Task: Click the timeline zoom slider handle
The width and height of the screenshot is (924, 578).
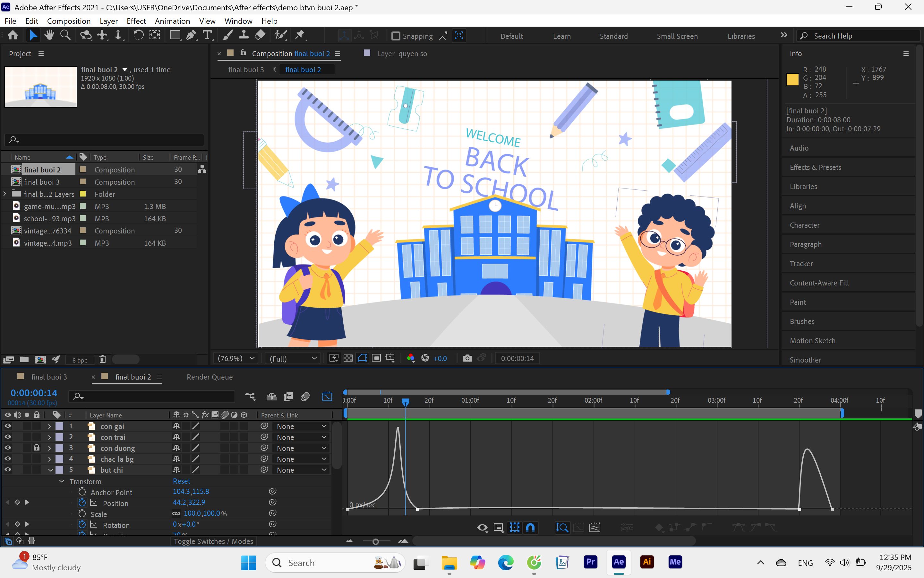Action: tap(375, 541)
